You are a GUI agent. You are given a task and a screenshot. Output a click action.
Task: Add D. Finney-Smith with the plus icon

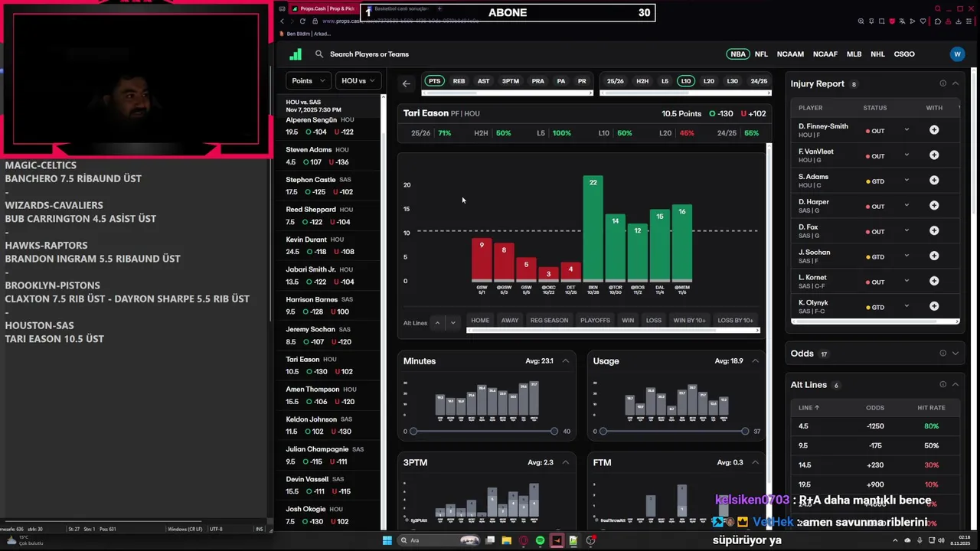(x=934, y=130)
